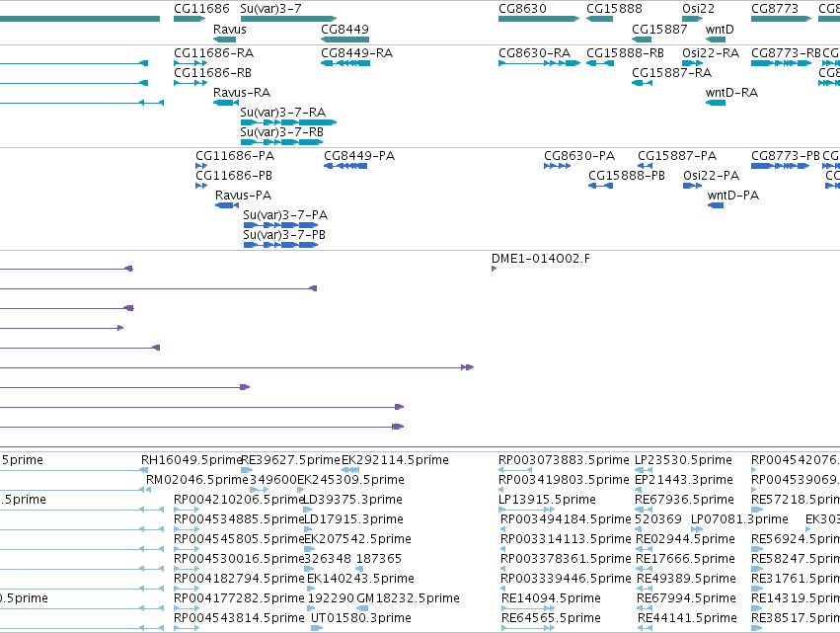Click protein CG8630-PA
This screenshot has width=840, height=633.
pos(579,156)
